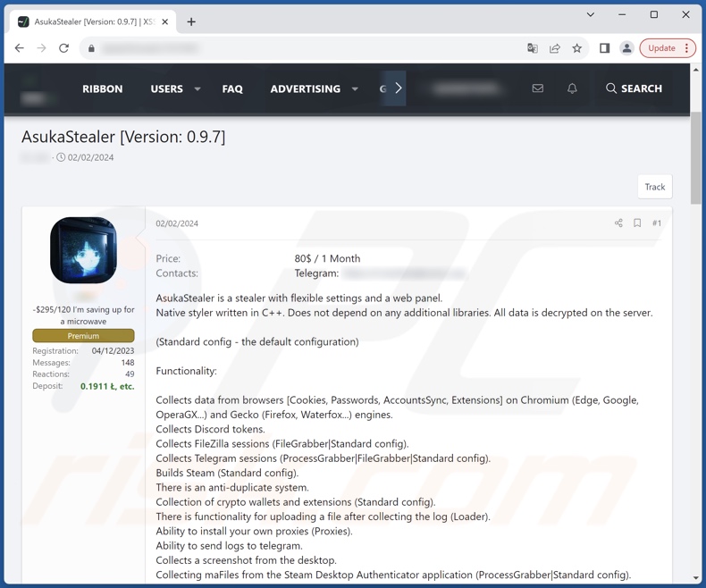706x588 pixels.
Task: Click 'Ability to install your own proxies' line
Action: click(255, 532)
